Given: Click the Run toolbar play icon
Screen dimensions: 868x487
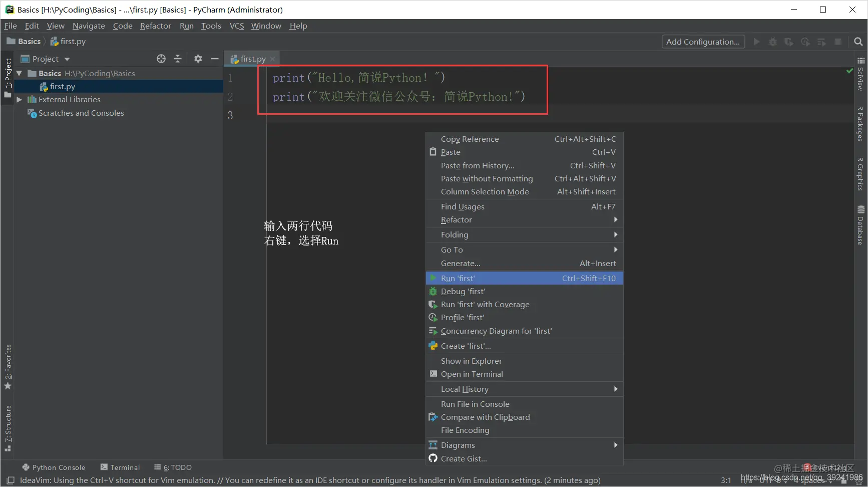Looking at the screenshot, I should click(x=756, y=42).
